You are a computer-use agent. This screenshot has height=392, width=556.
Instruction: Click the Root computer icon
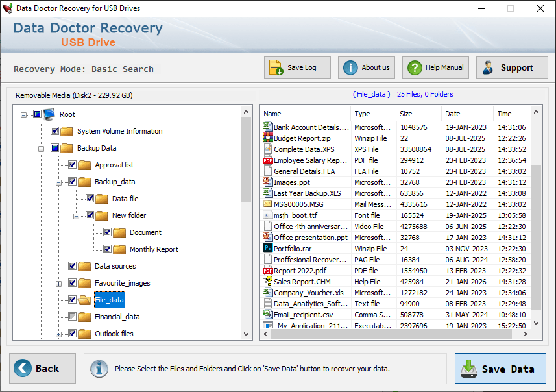click(x=49, y=114)
